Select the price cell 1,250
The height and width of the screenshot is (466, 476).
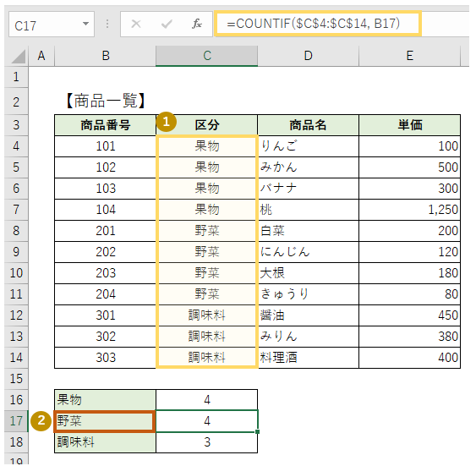click(409, 210)
